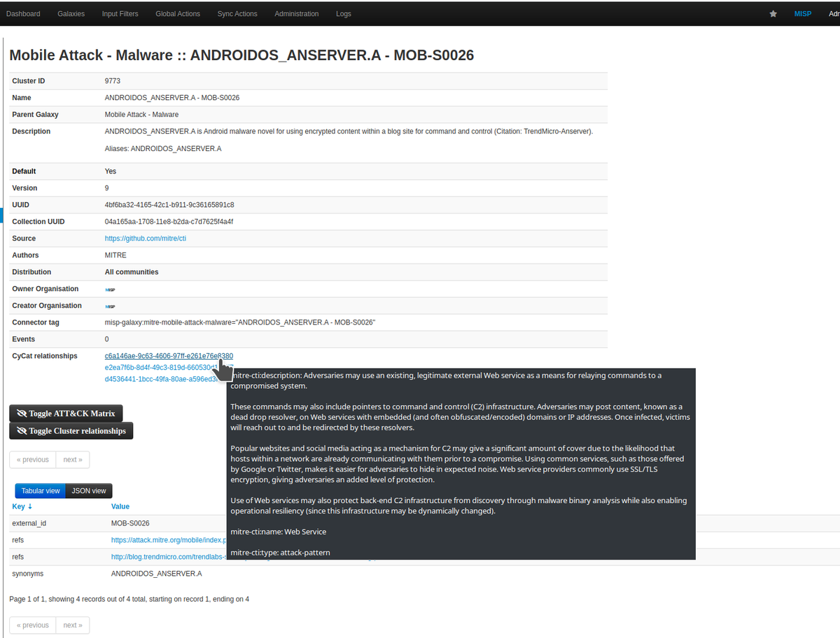Click the Key column sort arrow

(x=29, y=506)
